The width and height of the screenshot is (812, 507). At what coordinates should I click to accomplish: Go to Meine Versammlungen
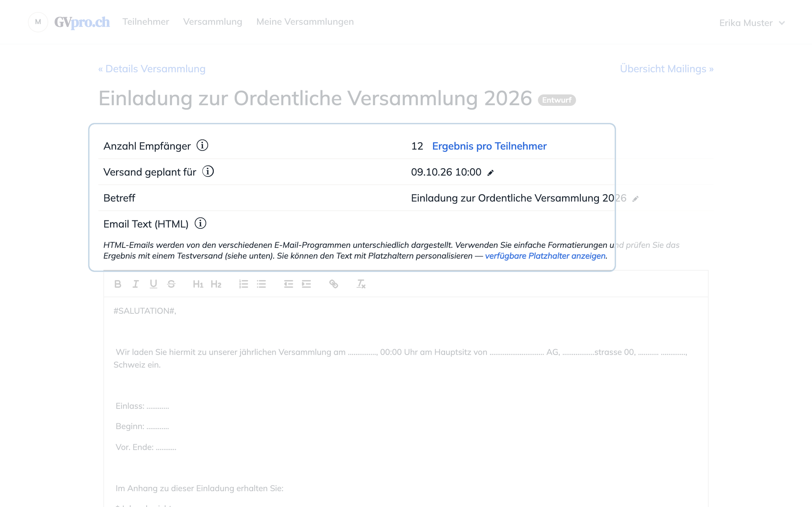305,22
